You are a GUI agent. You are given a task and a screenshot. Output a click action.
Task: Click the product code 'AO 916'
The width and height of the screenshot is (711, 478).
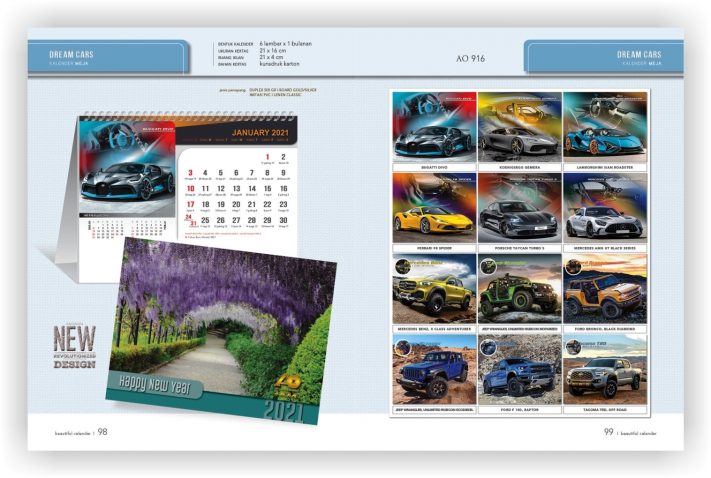point(470,59)
